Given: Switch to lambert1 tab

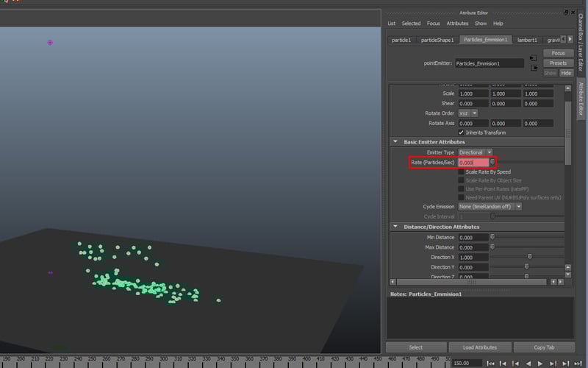Looking at the screenshot, I should click(x=527, y=40).
